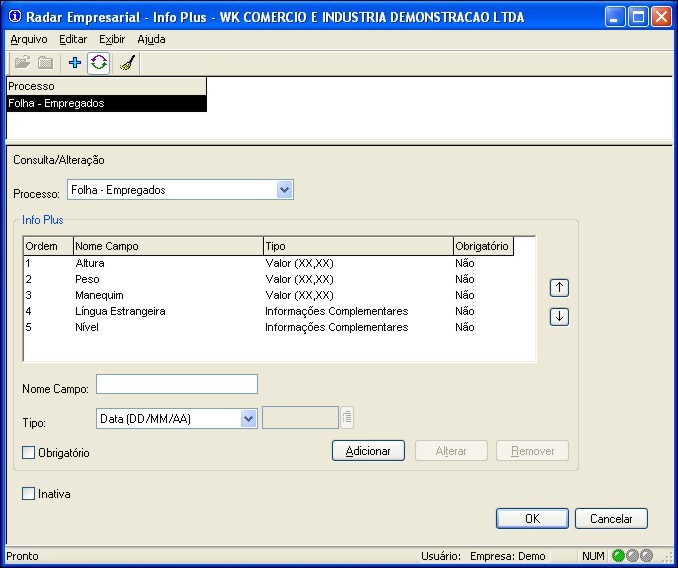Open the Exibir menu
This screenshot has width=678, height=568.
tap(112, 39)
